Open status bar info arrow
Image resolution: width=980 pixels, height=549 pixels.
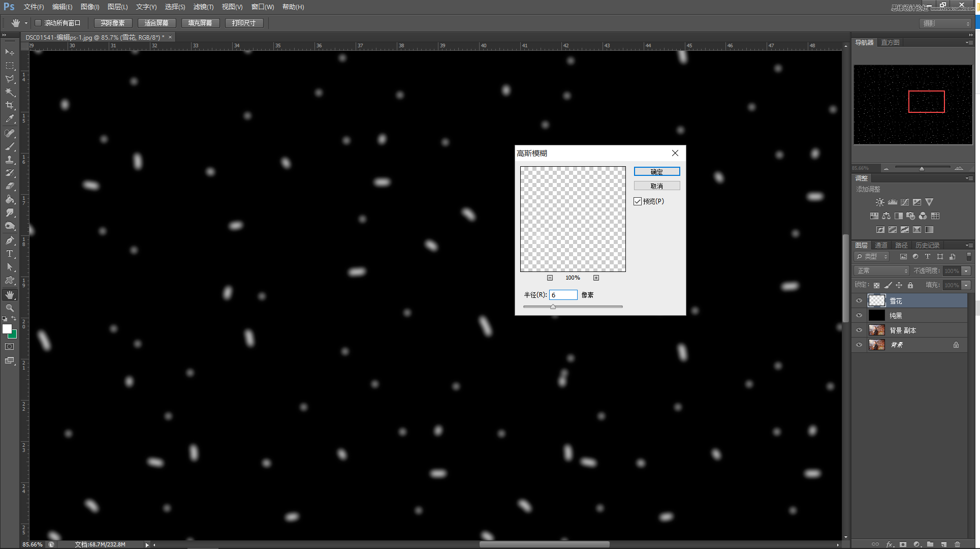[x=147, y=544]
